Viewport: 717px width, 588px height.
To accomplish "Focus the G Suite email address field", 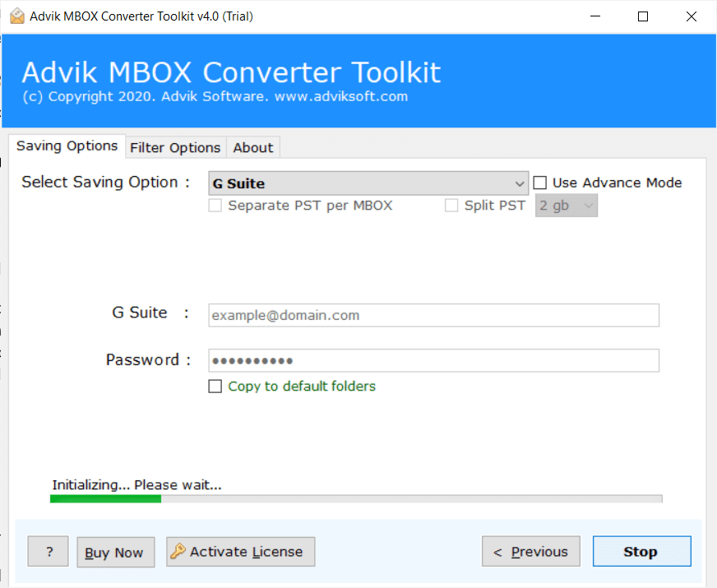I will click(433, 315).
